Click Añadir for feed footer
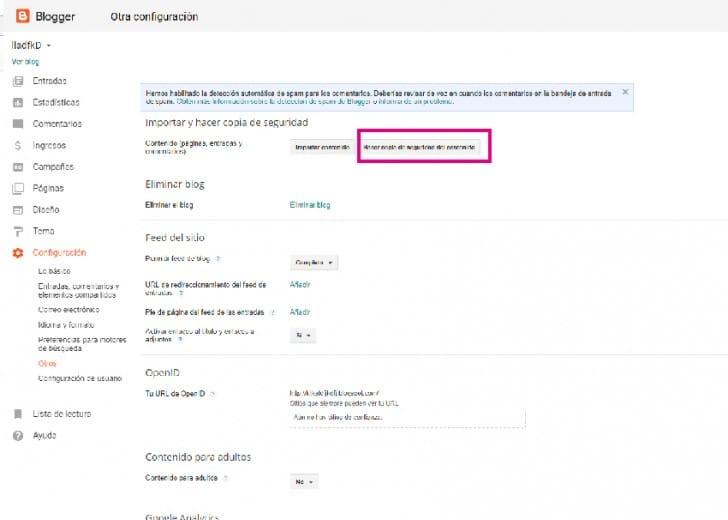728x520 pixels. [x=300, y=312]
